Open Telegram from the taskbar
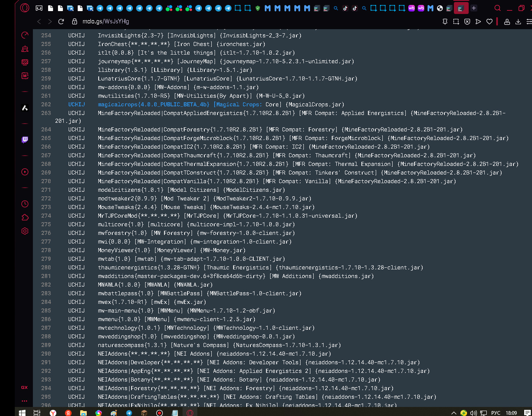532x416 pixels. (x=129, y=412)
